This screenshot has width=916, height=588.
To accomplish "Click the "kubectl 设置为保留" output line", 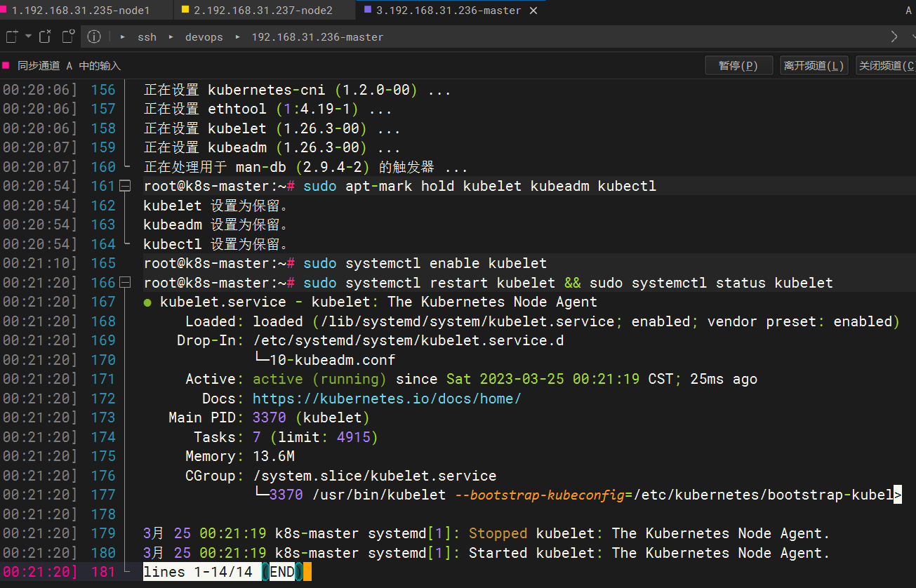I will (216, 244).
